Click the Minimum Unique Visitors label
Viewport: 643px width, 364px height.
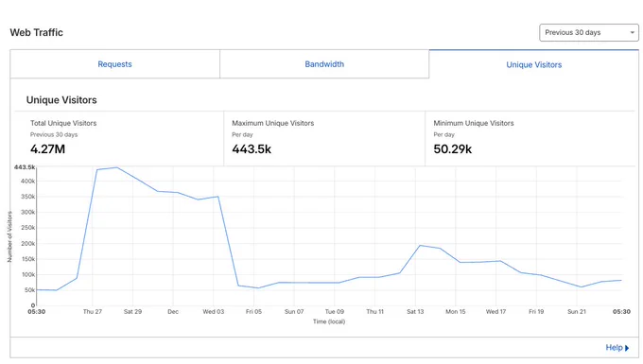(474, 123)
